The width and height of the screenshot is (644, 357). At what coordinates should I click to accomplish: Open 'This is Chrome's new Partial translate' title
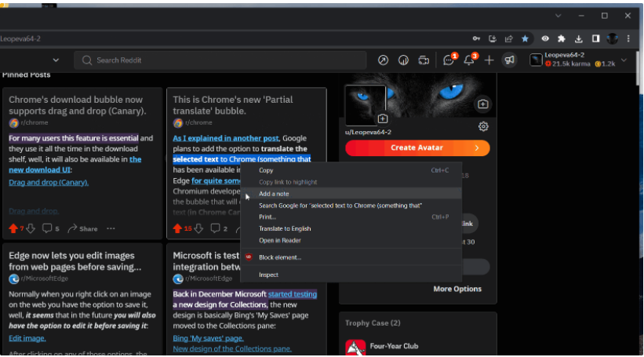coord(232,105)
